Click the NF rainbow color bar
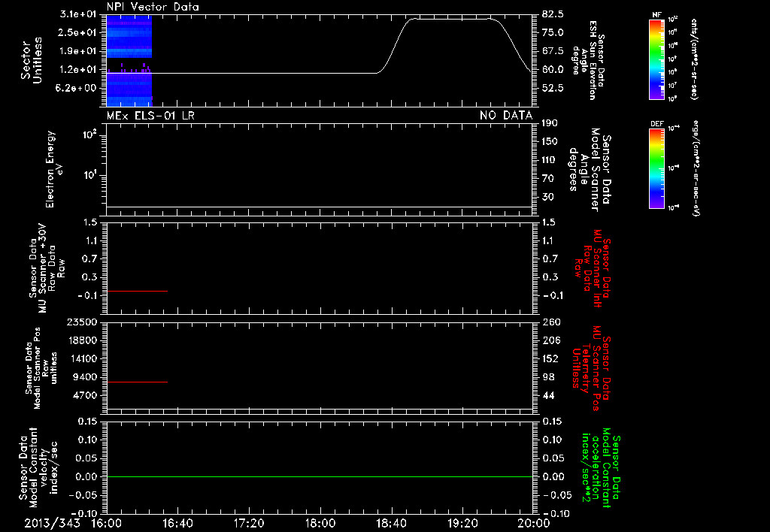This screenshot has width=770, height=532. (656, 59)
